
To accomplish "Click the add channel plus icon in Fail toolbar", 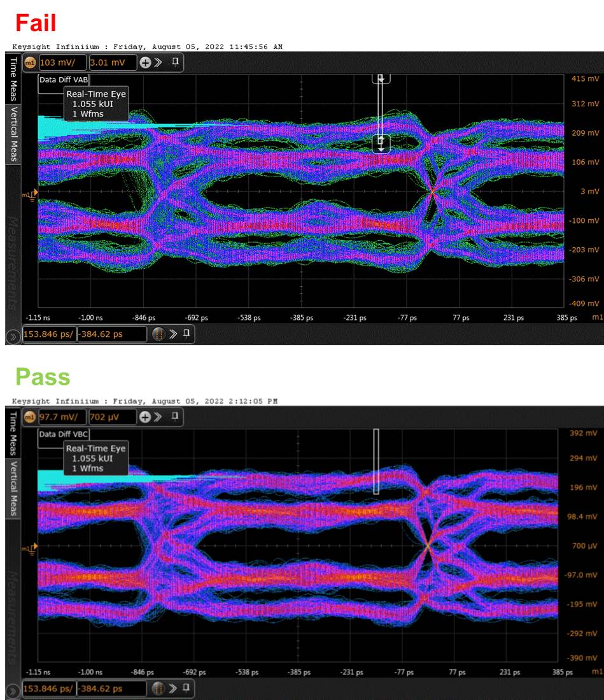I will click(x=145, y=62).
